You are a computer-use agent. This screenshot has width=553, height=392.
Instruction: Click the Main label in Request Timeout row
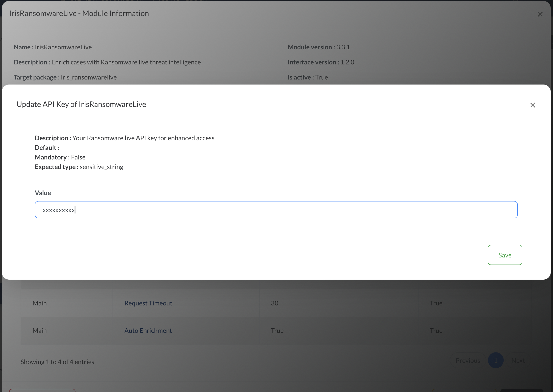pos(40,303)
